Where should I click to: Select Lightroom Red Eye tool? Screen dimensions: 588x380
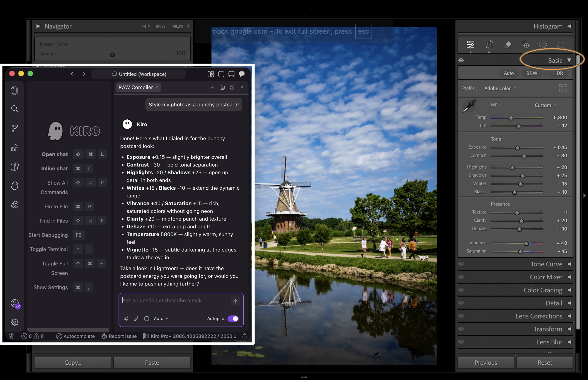click(x=526, y=45)
